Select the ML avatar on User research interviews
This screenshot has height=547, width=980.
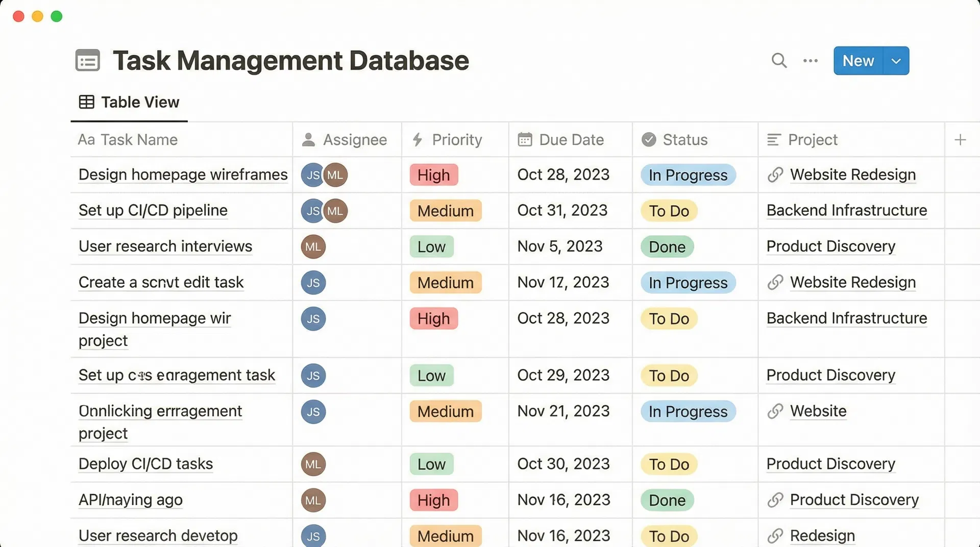pyautogui.click(x=312, y=246)
